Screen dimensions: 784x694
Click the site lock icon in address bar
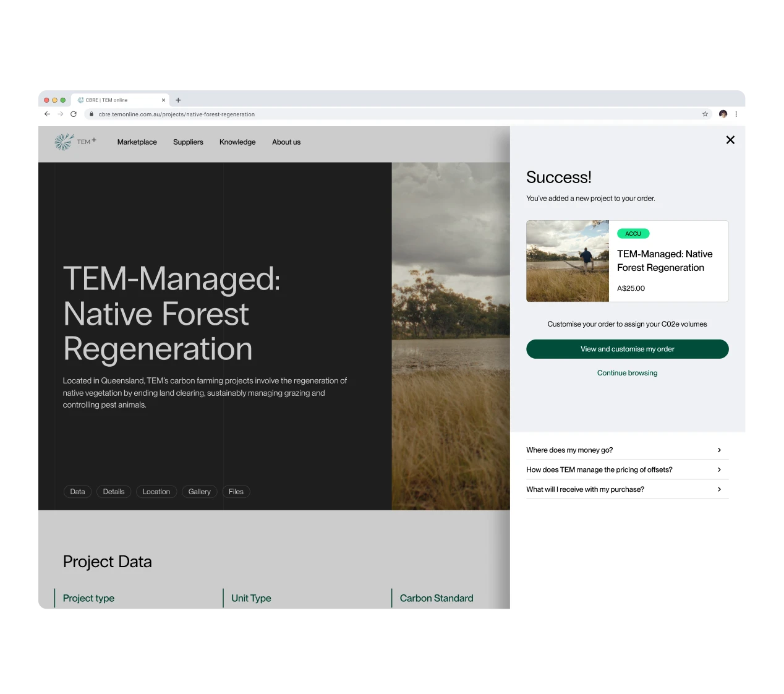(92, 114)
